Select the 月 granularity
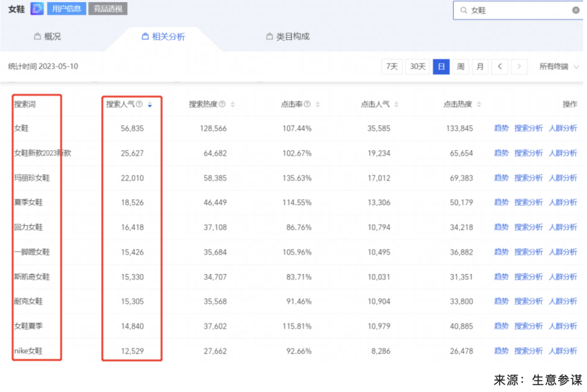 (x=480, y=67)
